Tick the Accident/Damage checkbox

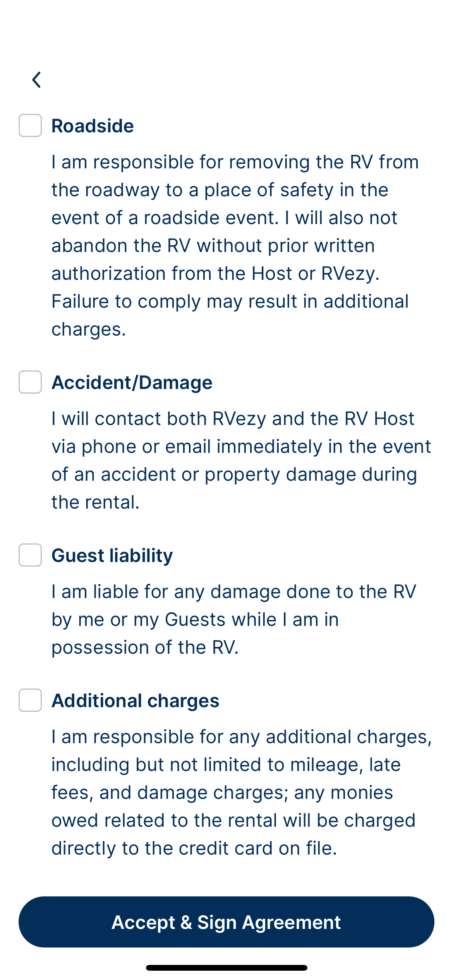click(30, 382)
